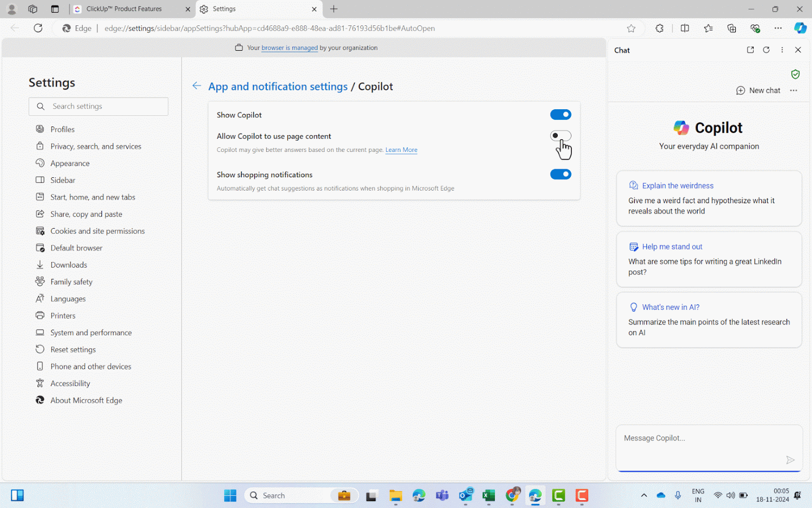The image size is (812, 508).
Task: Show hidden icons tray chevron
Action: [644, 495]
